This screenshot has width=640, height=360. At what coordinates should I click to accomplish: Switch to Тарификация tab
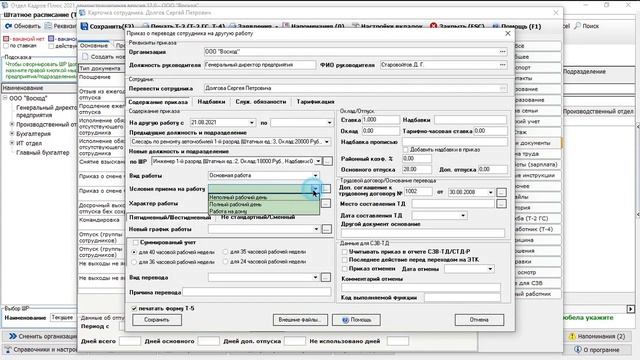[316, 102]
